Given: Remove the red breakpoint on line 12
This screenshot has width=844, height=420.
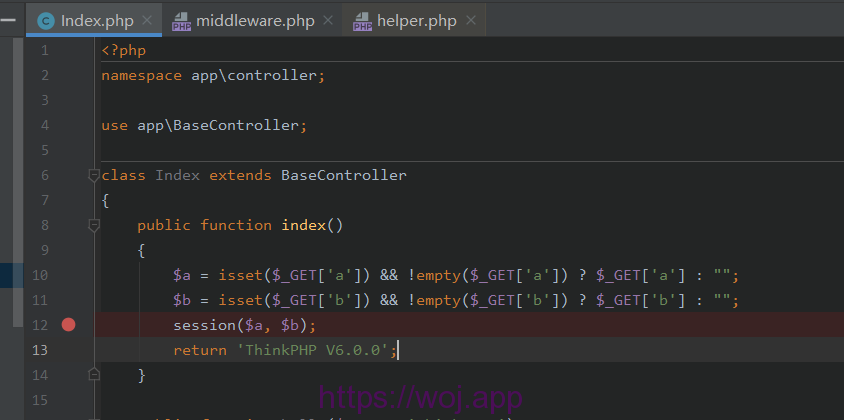Looking at the screenshot, I should coord(68,324).
